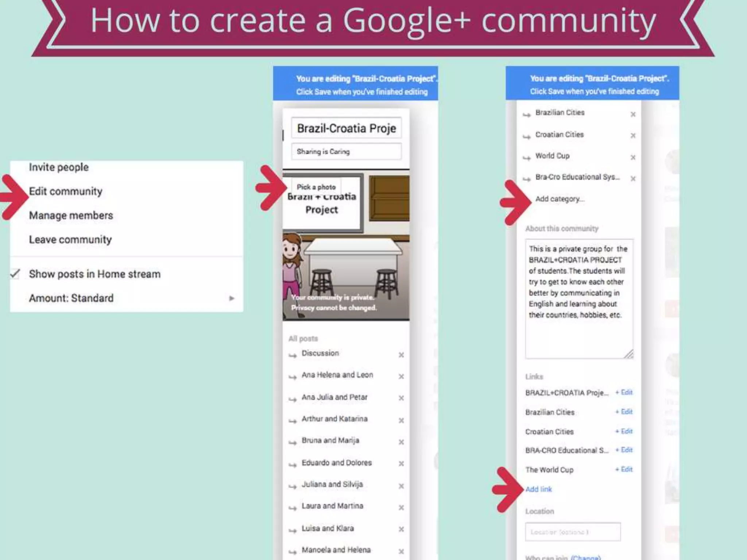Delete the Ana Helena and Leon category
Image resolution: width=747 pixels, height=560 pixels.
coord(401,376)
